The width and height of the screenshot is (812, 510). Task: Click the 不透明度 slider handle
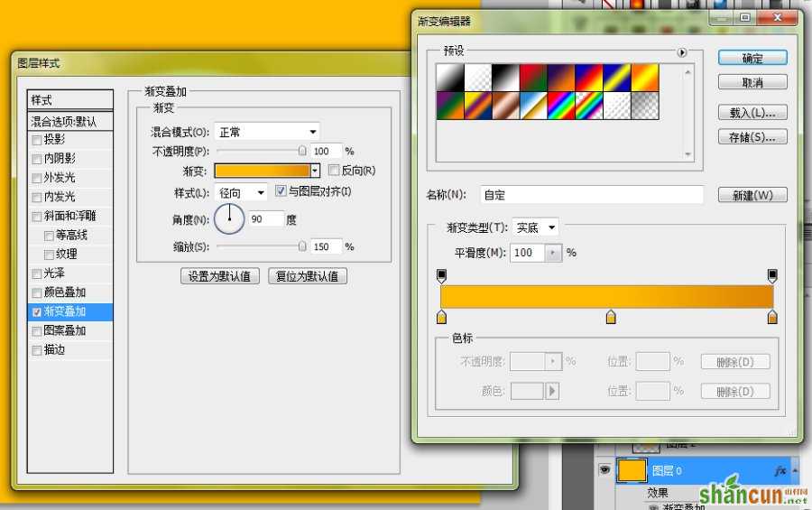(x=302, y=151)
